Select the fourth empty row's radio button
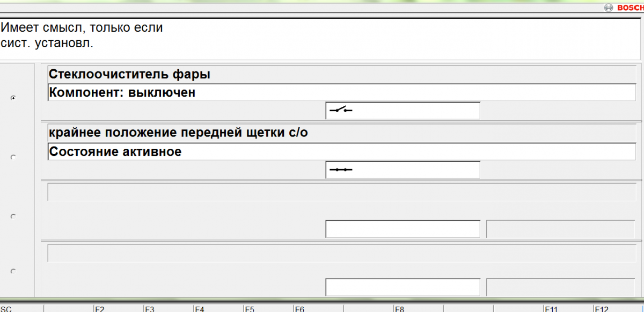The height and width of the screenshot is (312, 644). (x=13, y=271)
